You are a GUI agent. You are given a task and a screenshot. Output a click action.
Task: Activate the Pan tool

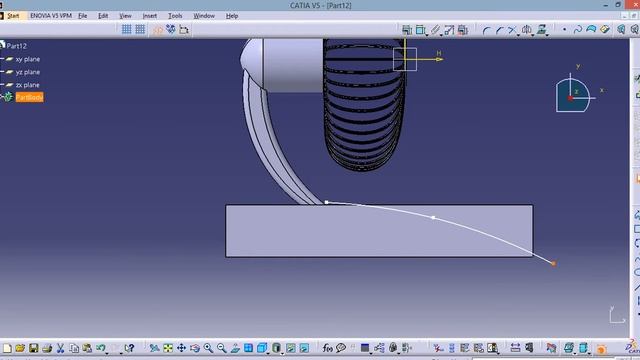(181, 348)
